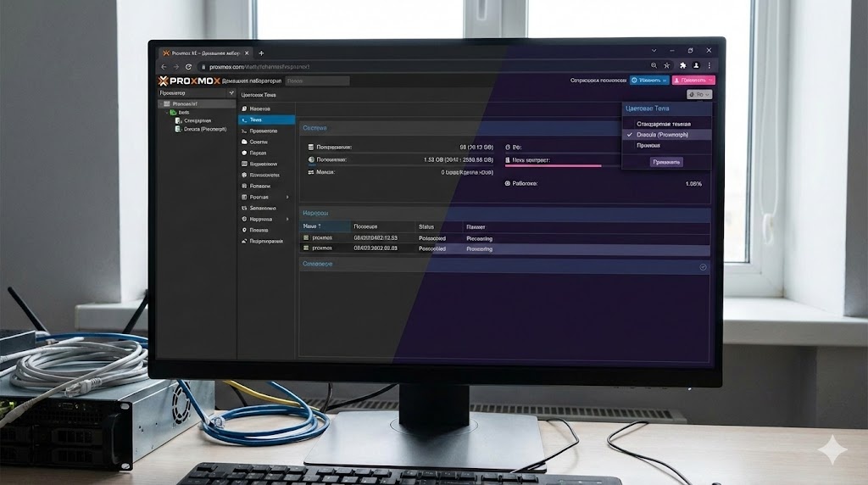The width and height of the screenshot is (868, 485).
Task: Click the 'Система' panel title
Action: click(314, 128)
